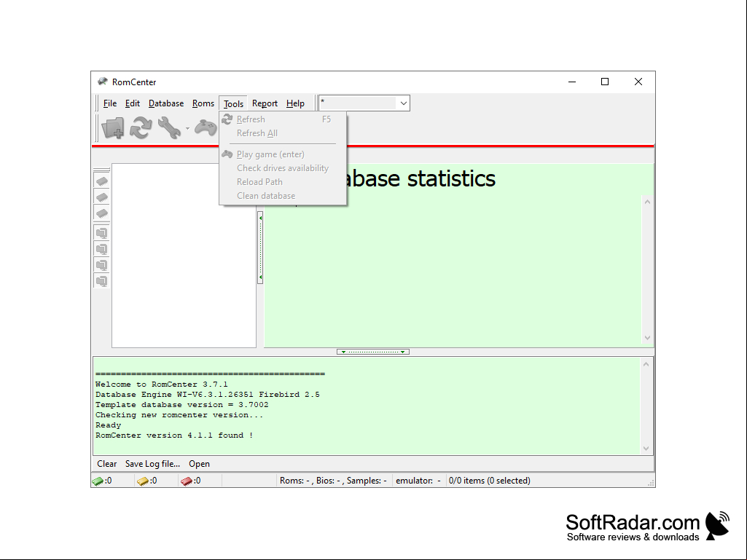The image size is (747, 560).
Task: Collapse the tree panel using vertical splitter handle
Action: click(260, 248)
